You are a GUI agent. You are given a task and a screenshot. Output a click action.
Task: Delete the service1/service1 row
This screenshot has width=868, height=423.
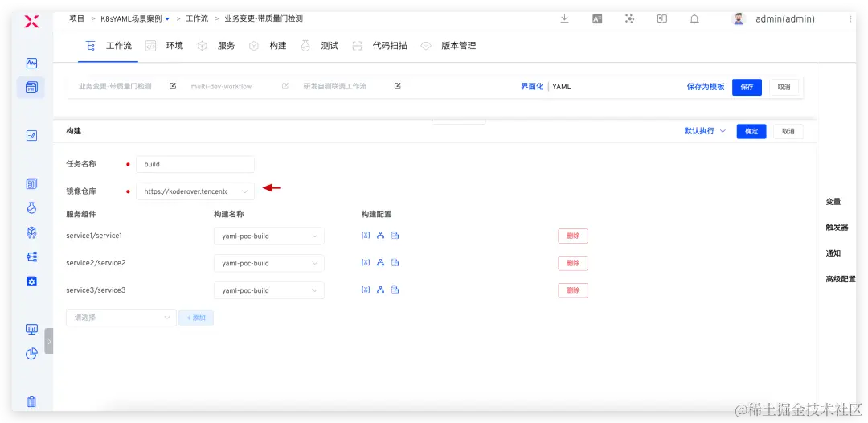point(573,236)
